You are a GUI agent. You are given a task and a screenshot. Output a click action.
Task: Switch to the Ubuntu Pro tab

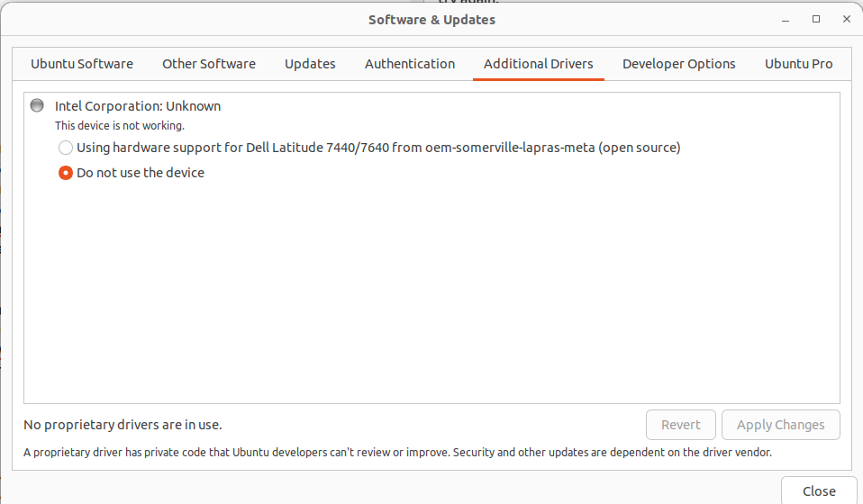(798, 64)
